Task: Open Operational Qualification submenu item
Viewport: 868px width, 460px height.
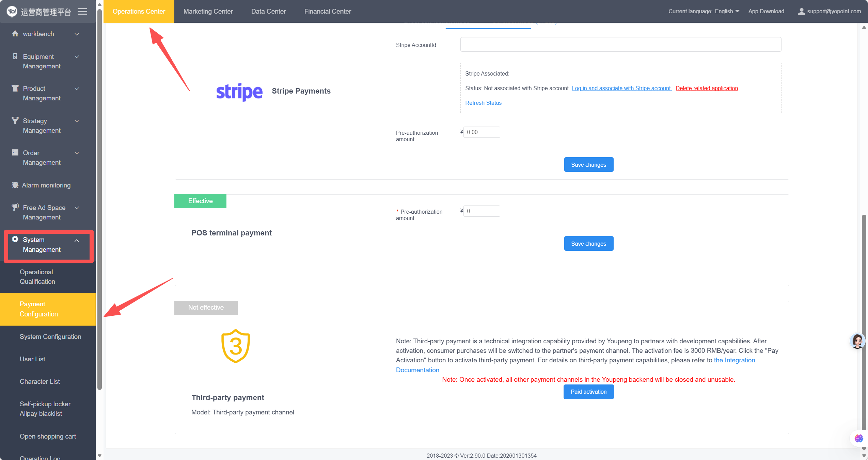Action: (x=48, y=277)
